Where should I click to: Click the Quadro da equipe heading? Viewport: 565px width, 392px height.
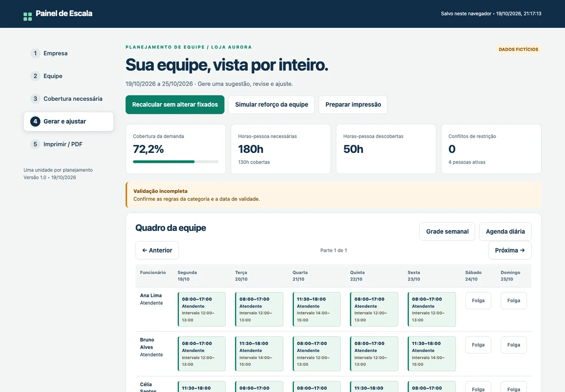pyautogui.click(x=171, y=228)
